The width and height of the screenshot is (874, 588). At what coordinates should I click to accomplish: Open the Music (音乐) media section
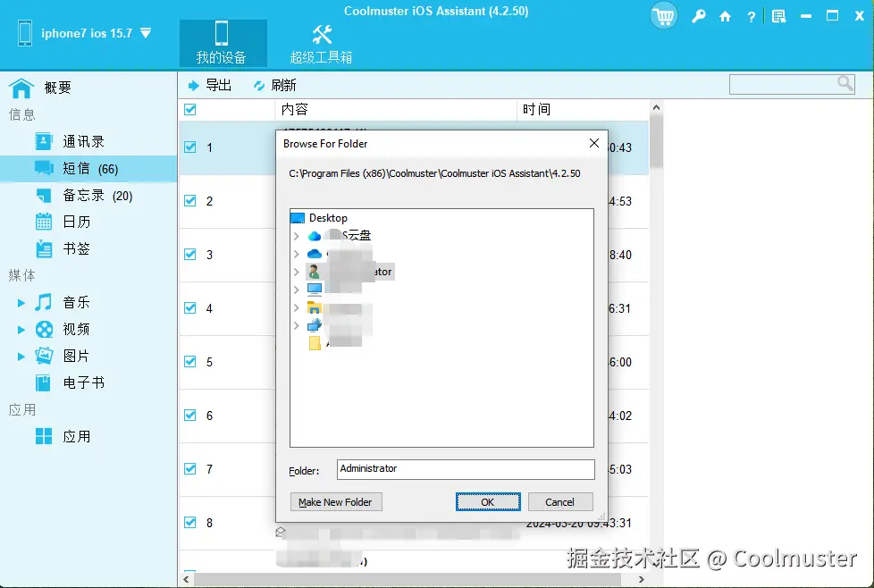tap(76, 302)
